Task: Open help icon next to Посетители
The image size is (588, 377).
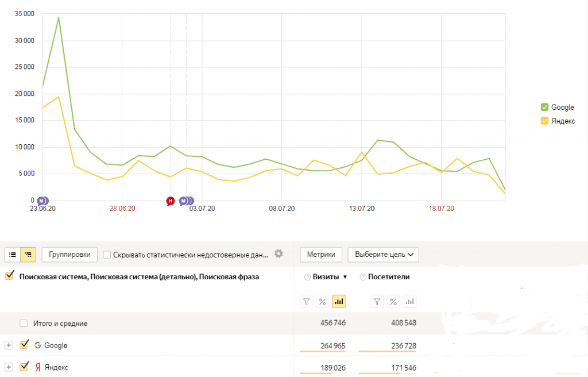Action: coord(363,277)
